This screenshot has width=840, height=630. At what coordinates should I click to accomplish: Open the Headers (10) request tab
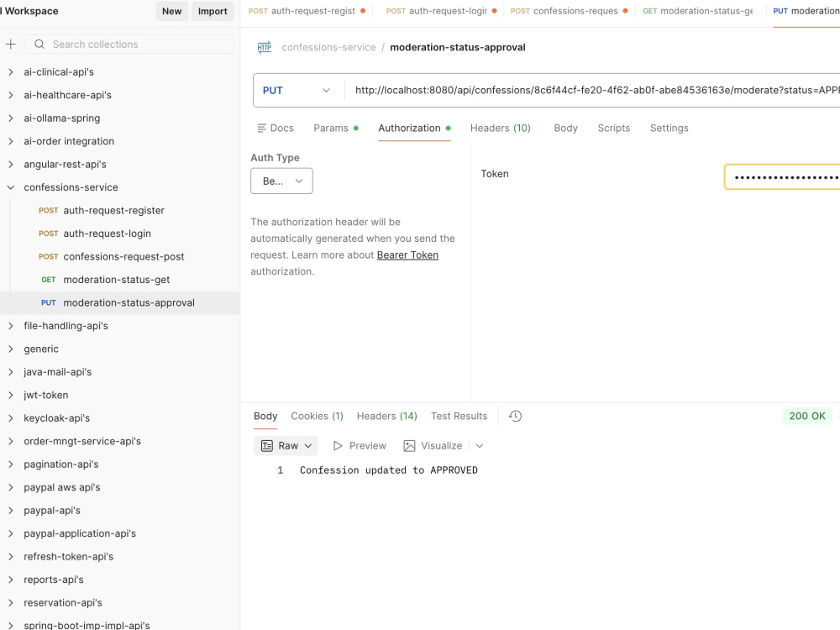click(501, 128)
